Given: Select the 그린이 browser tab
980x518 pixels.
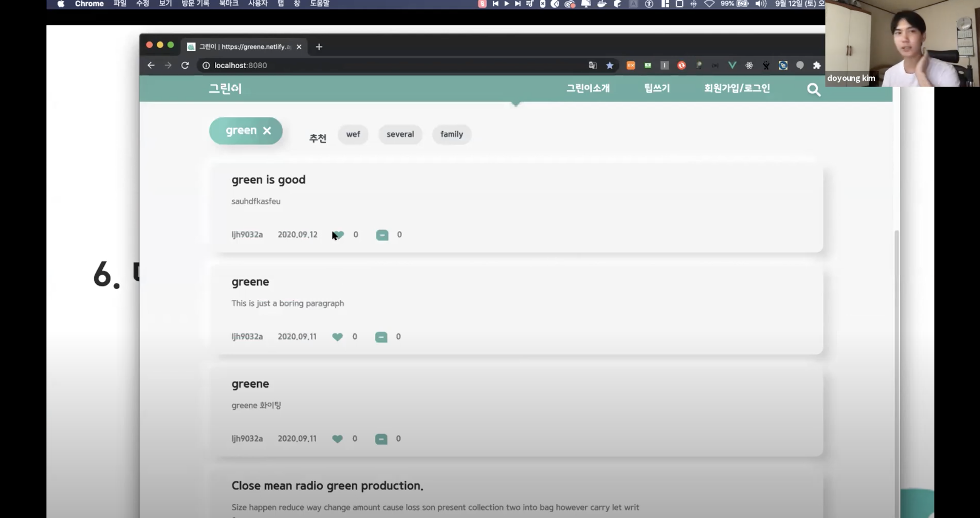Looking at the screenshot, I should point(245,47).
